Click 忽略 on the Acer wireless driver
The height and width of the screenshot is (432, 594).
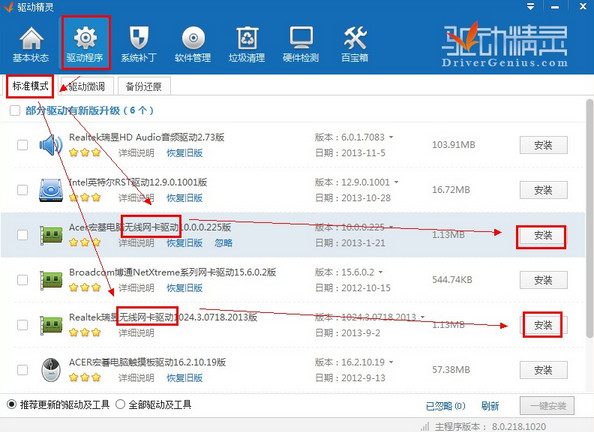click(224, 243)
